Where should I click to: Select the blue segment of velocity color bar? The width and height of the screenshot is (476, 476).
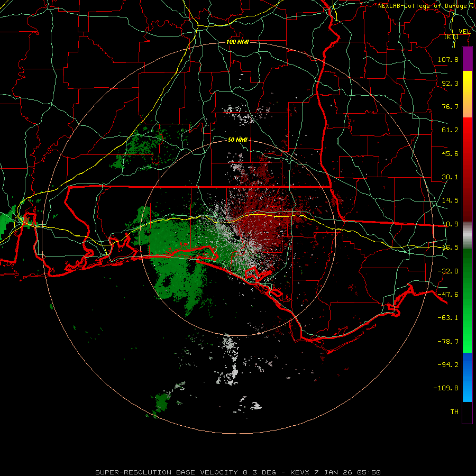click(467, 377)
